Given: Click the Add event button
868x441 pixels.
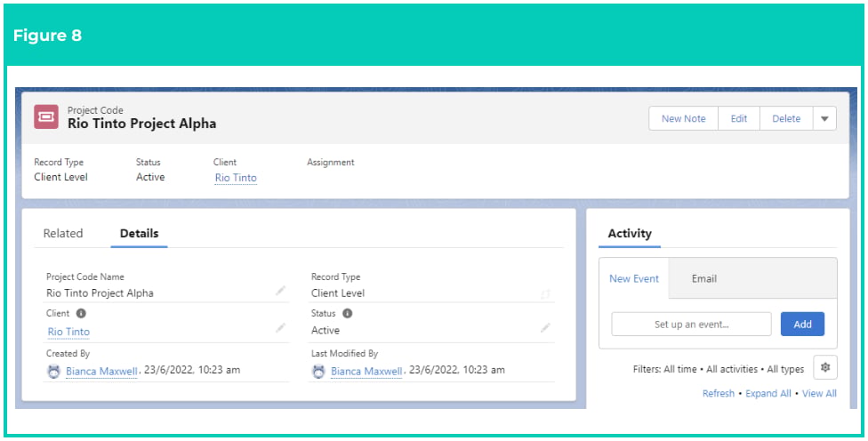Looking at the screenshot, I should (x=803, y=325).
